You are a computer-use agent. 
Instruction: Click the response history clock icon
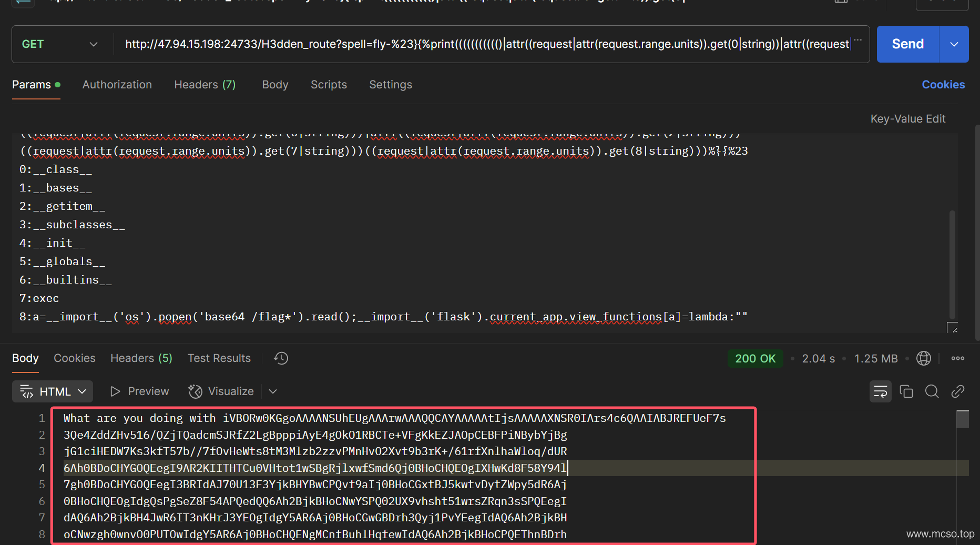click(x=281, y=358)
